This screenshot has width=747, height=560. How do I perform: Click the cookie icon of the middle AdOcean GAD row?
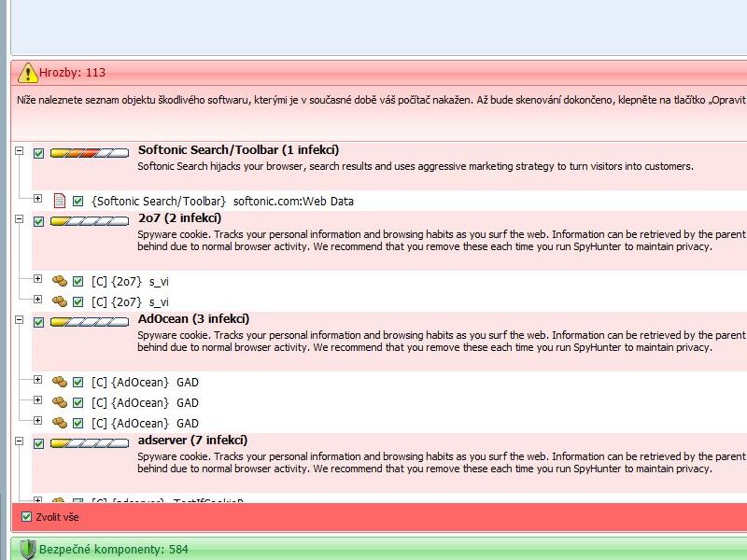coord(60,402)
